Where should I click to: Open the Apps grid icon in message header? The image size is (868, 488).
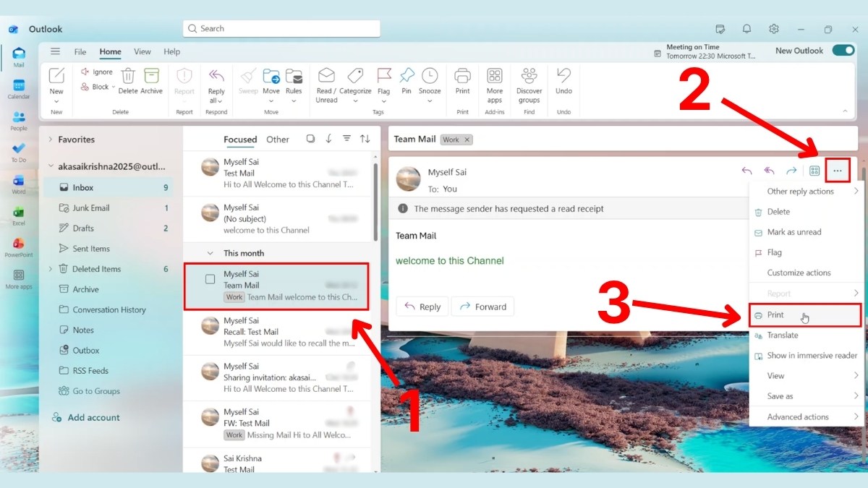click(x=814, y=171)
